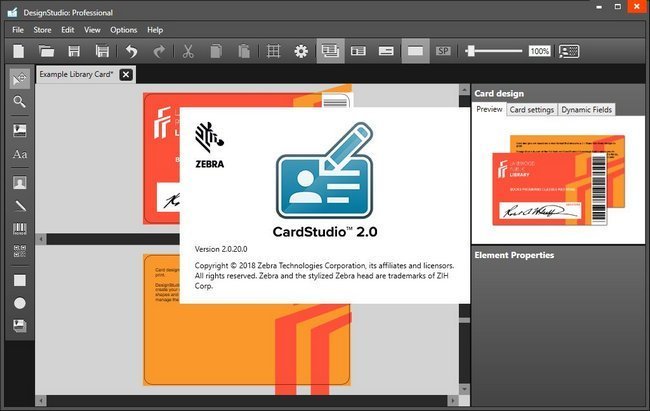Activate the zoom magnifier tool

pos(19,102)
